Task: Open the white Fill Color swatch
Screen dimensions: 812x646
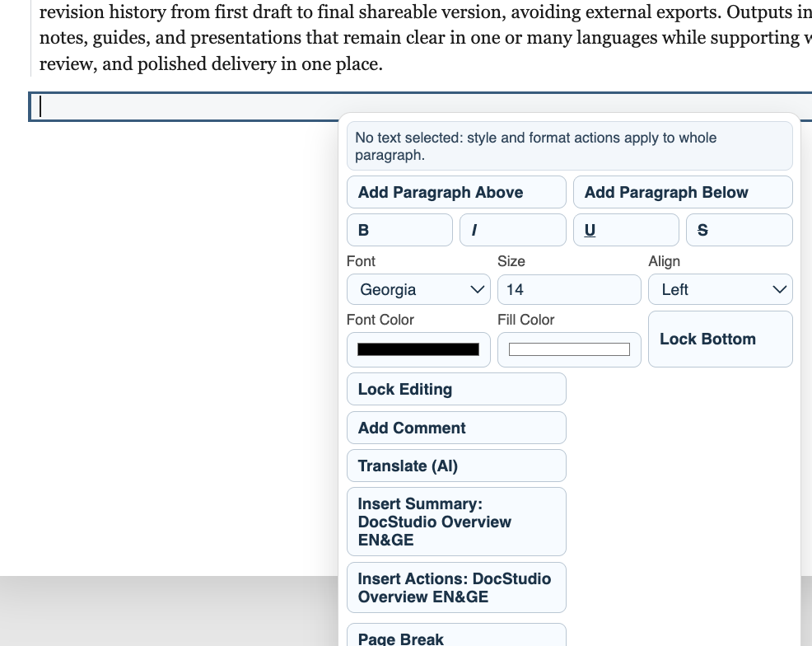Action: tap(569, 349)
